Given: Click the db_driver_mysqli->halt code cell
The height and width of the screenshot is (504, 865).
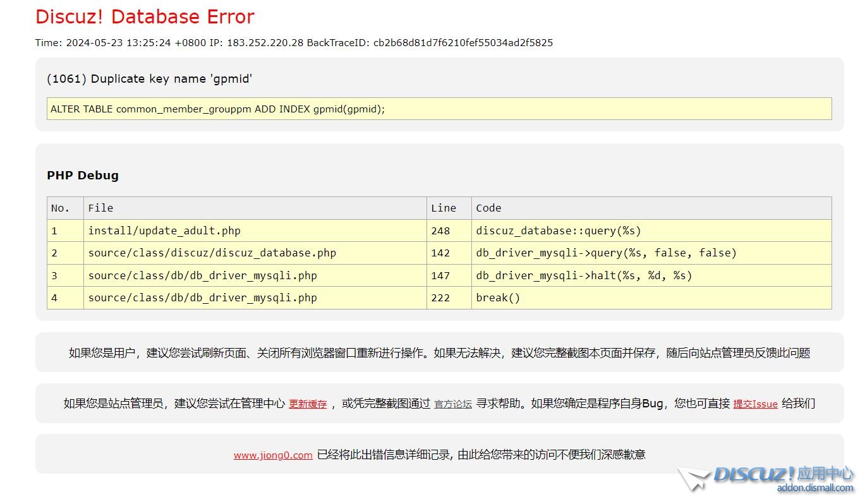Looking at the screenshot, I should pos(584,275).
